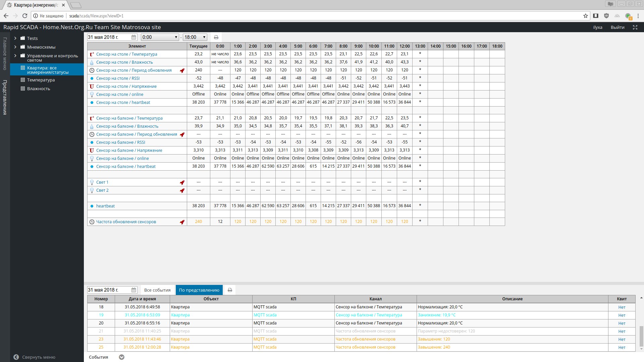Switch to Все события tab
644x362 pixels.
point(157,290)
